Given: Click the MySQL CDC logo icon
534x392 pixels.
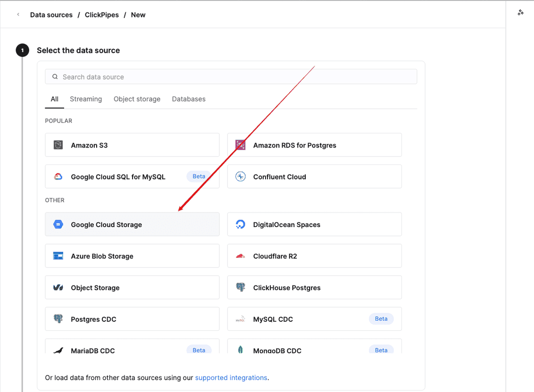Looking at the screenshot, I should [x=240, y=319].
